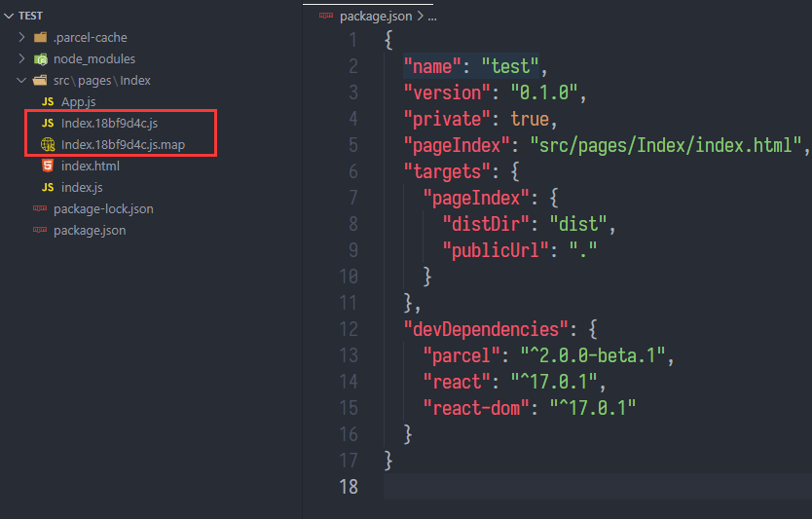
Task: Click the JS icon next to index.js
Action: (48, 188)
